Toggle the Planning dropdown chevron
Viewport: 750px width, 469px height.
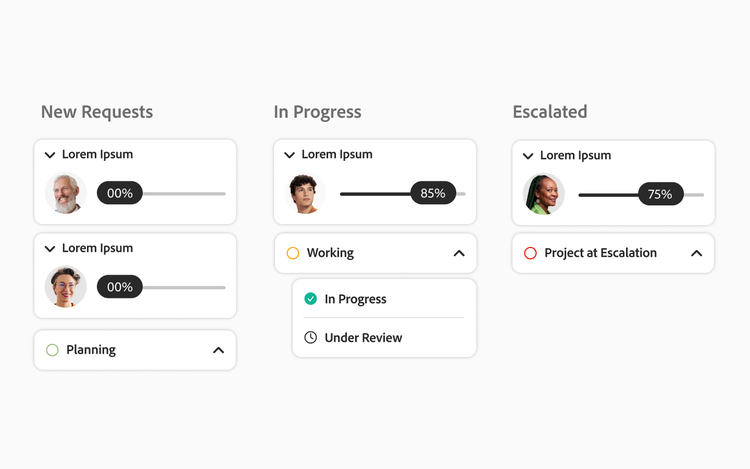tap(219, 350)
